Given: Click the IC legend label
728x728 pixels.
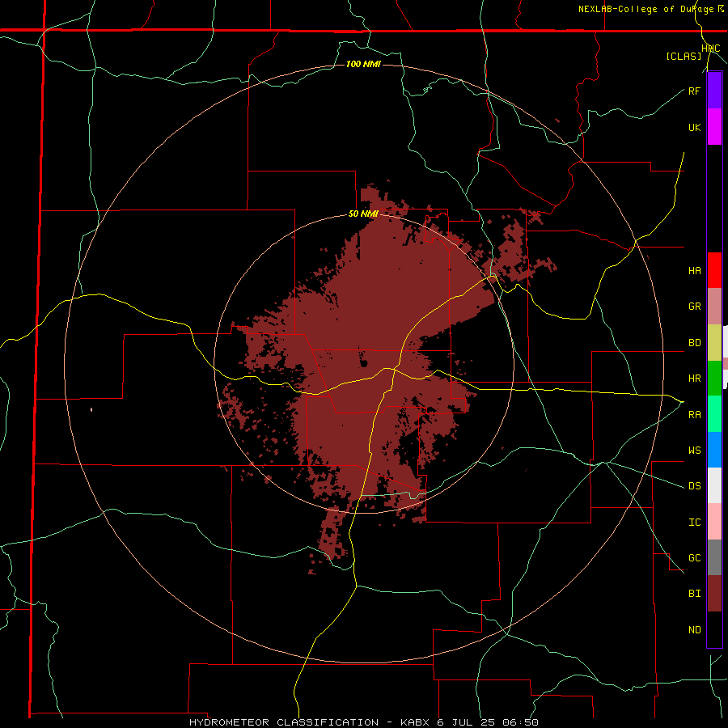Looking at the screenshot, I should [x=694, y=523].
